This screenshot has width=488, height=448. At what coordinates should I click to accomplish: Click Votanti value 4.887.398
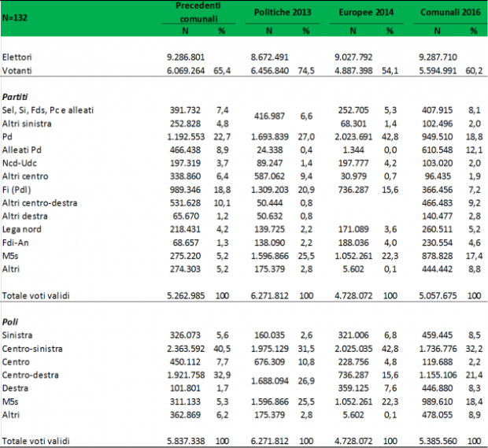coord(353,71)
